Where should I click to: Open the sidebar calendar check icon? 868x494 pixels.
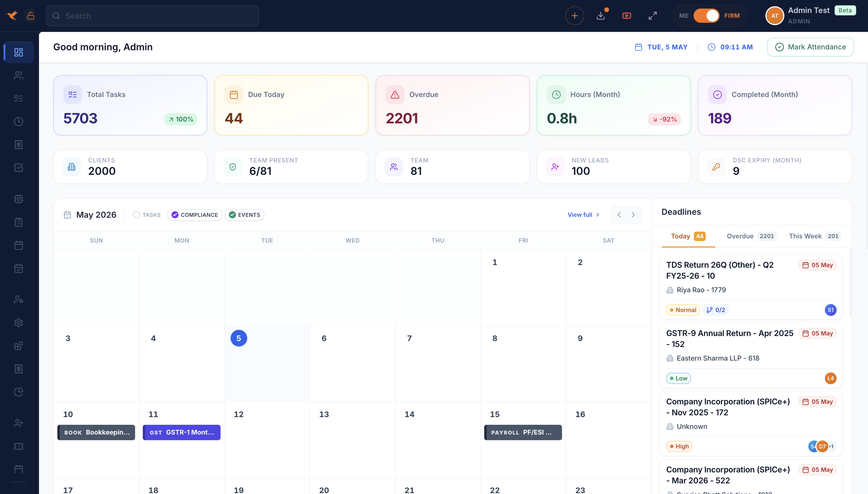(19, 268)
